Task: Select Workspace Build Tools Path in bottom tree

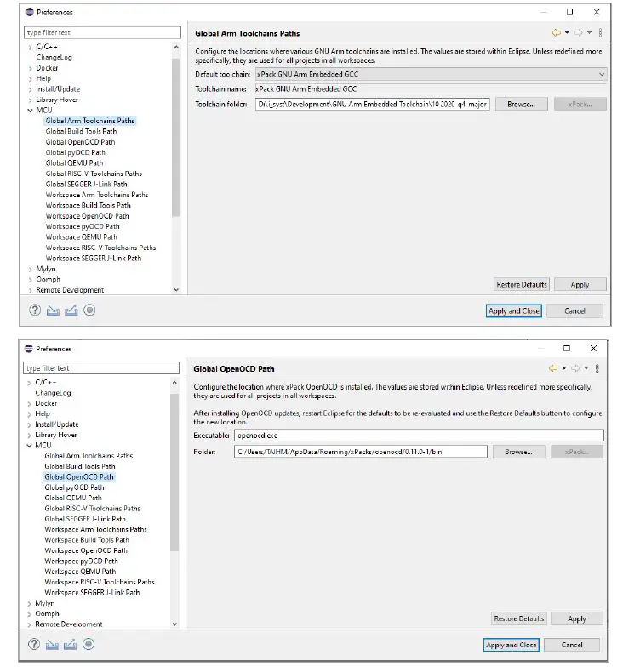Action: click(87, 540)
